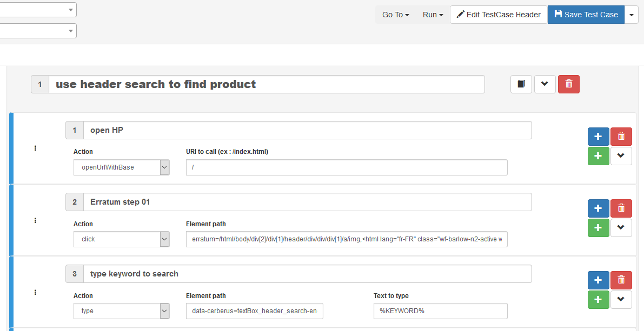Click the data-cerberus Element path field
Image resolution: width=644 pixels, height=331 pixels.
click(x=255, y=311)
